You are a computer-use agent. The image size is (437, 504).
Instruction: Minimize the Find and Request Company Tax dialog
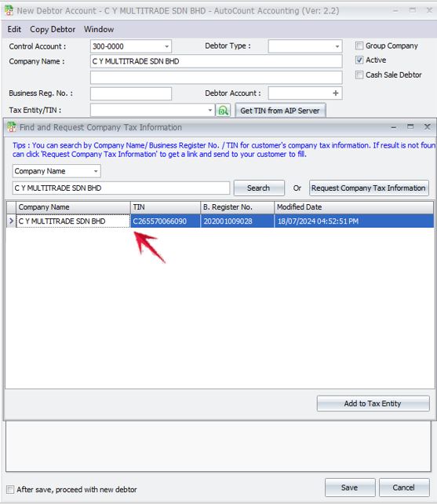click(394, 127)
